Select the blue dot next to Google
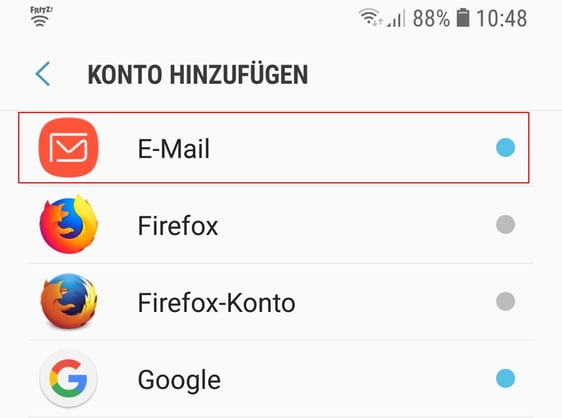The width and height of the screenshot is (562, 418). point(505,379)
